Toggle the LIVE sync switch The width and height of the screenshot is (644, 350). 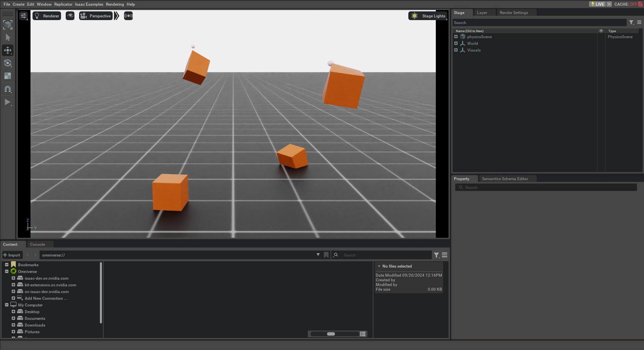point(598,4)
